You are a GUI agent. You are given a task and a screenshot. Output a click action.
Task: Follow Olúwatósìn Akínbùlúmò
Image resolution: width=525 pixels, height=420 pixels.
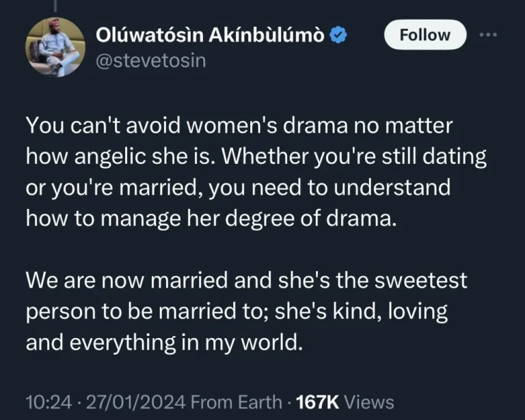(x=425, y=35)
